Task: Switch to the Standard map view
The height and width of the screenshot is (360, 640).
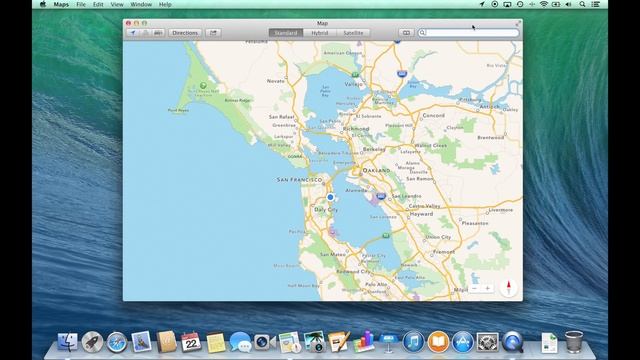Action: click(286, 33)
